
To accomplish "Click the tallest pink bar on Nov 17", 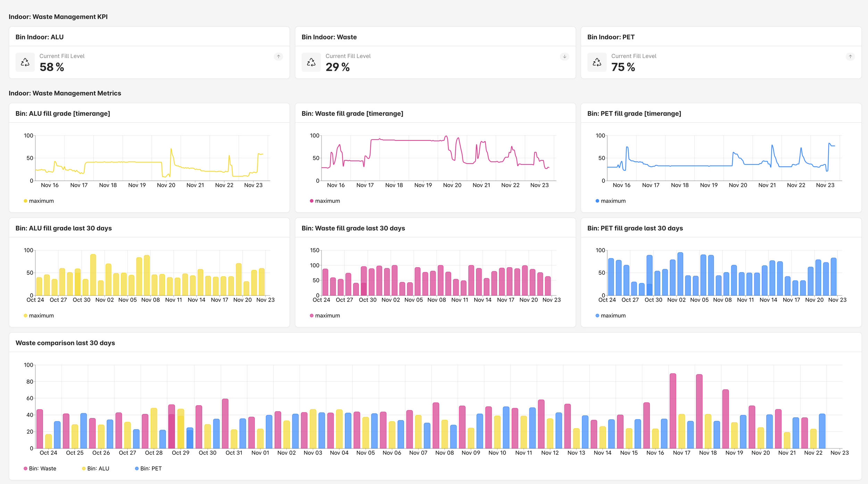I will tap(673, 411).
